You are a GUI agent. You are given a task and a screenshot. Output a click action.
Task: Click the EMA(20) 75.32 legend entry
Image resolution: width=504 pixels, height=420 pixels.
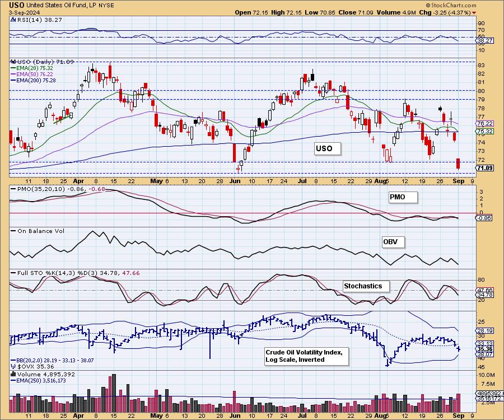click(x=32, y=68)
